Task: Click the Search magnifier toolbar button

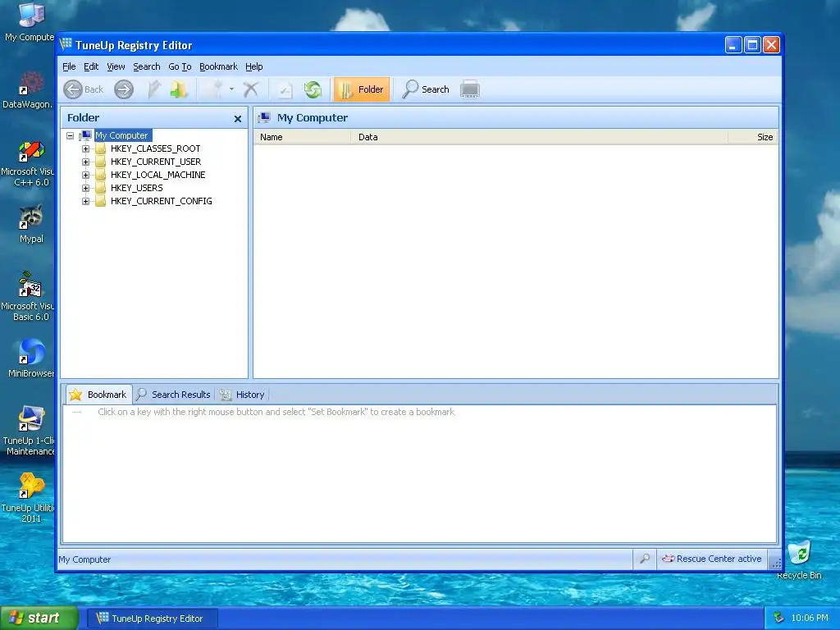Action: (426, 89)
